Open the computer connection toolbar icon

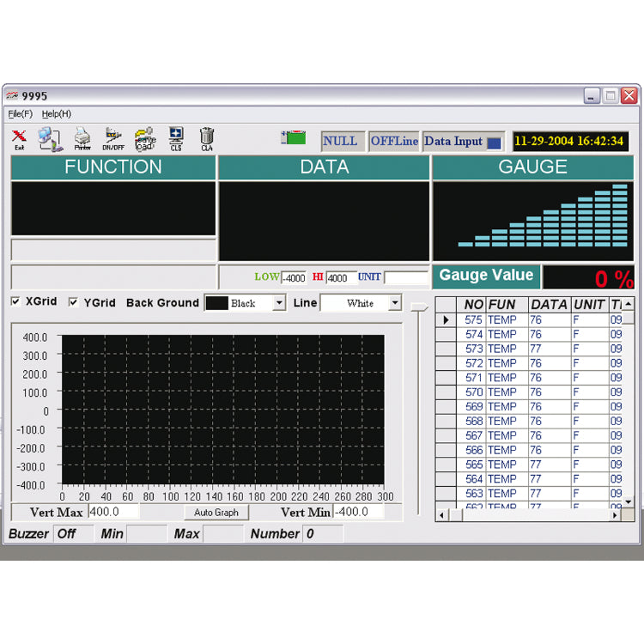pyautogui.click(x=50, y=137)
